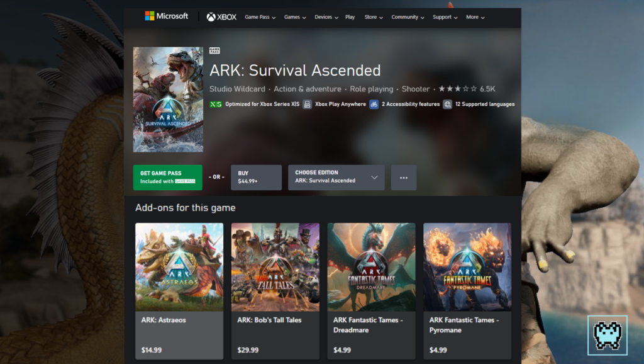Click ARK Fantastic Tames - Dreadmare title
The width and height of the screenshot is (644, 364).
point(368,325)
